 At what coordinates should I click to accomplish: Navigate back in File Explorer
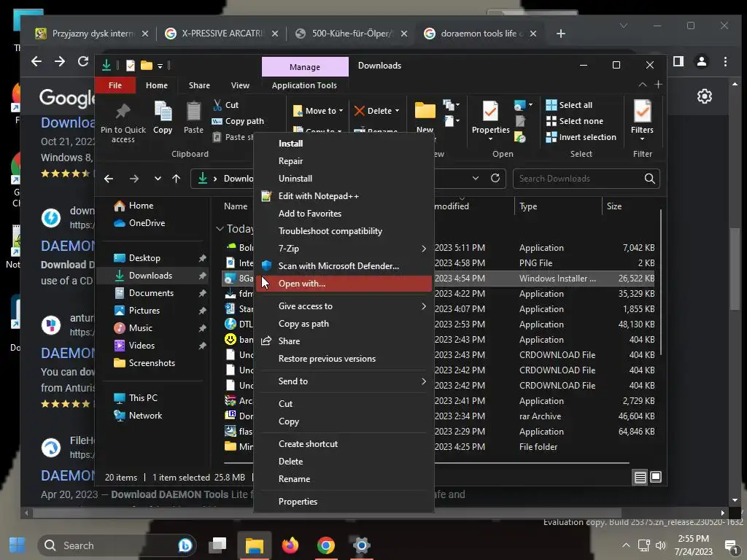tap(109, 179)
